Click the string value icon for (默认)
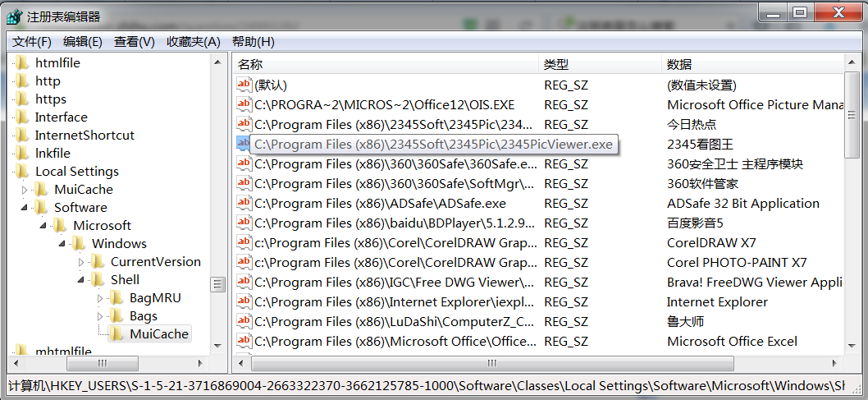 coord(244,85)
